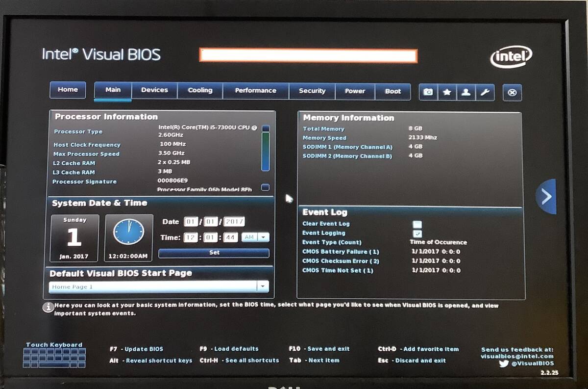Screen dimensions: 588x389
Task: Click the next page arrow chevron
Action: [x=546, y=197]
